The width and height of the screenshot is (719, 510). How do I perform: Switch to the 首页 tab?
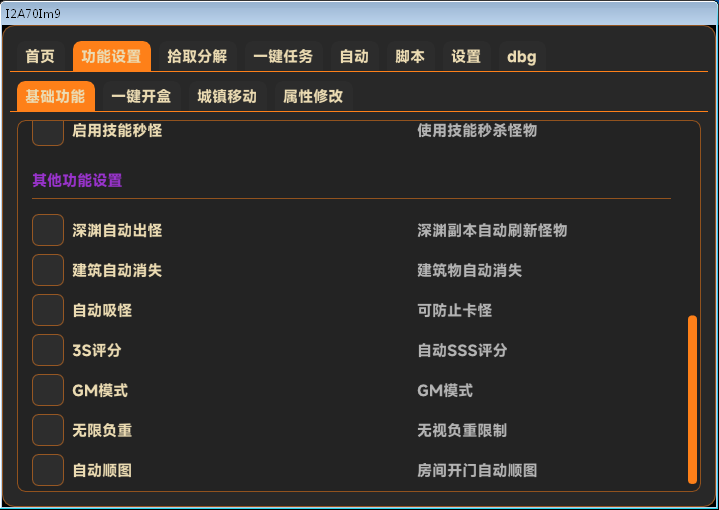tap(40, 56)
